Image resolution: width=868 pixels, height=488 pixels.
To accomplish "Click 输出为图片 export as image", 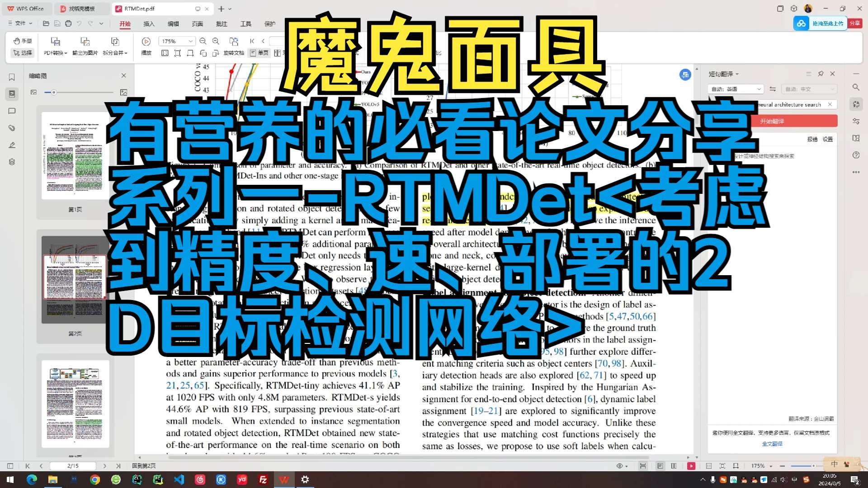I will tap(85, 47).
